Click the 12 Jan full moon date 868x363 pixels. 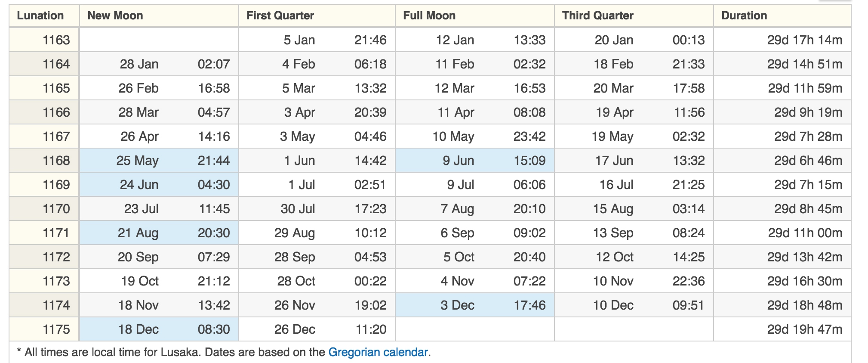tap(455, 40)
